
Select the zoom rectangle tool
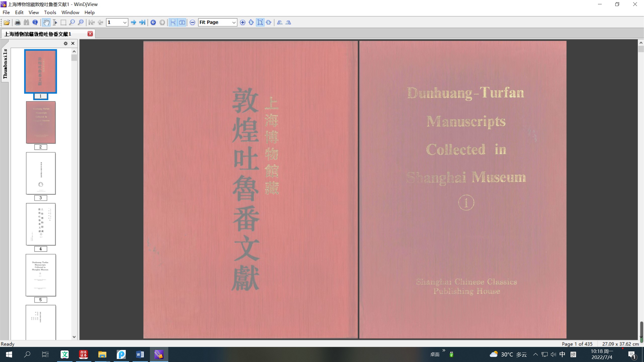coord(81,22)
